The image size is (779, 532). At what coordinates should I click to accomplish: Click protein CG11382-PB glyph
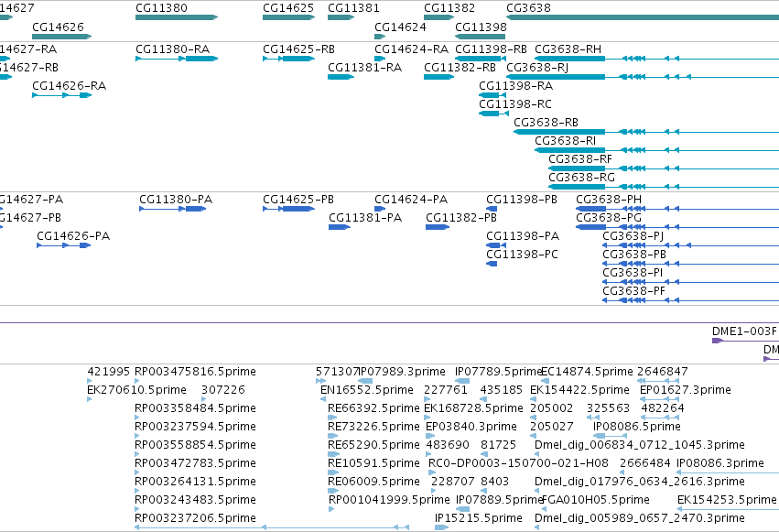click(x=438, y=227)
